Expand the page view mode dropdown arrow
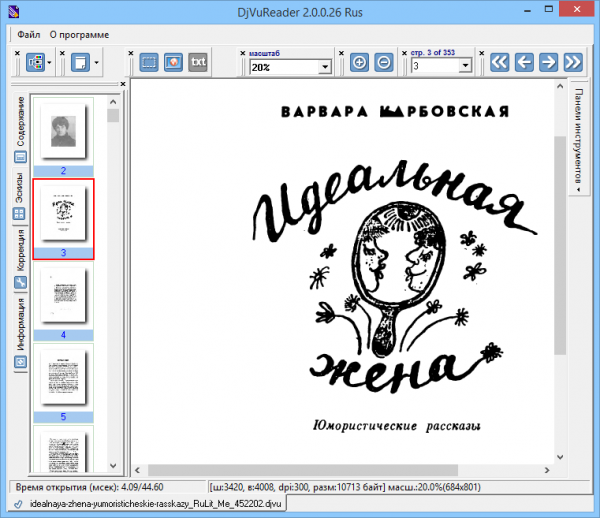Screen dimensions: 600x518 click(x=96, y=62)
